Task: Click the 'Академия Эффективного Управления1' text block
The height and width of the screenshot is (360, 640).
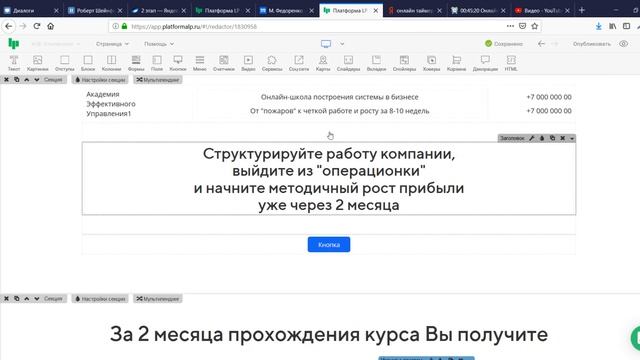Action: pyautogui.click(x=111, y=104)
